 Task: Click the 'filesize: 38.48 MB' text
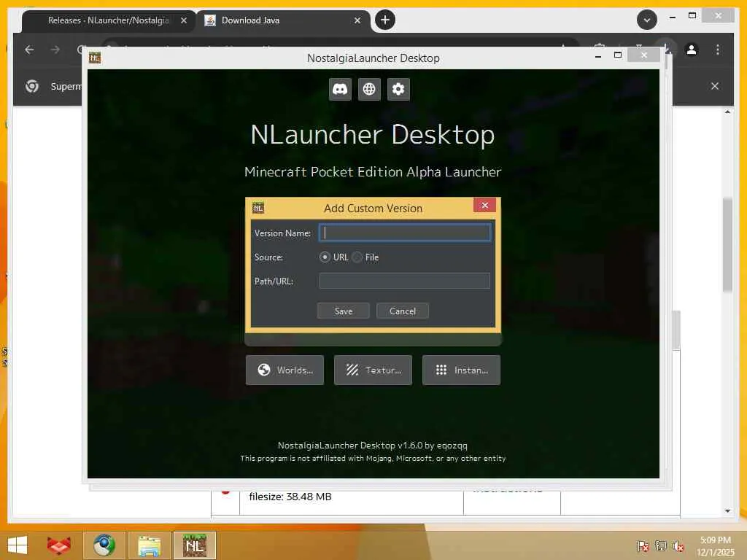(x=290, y=497)
